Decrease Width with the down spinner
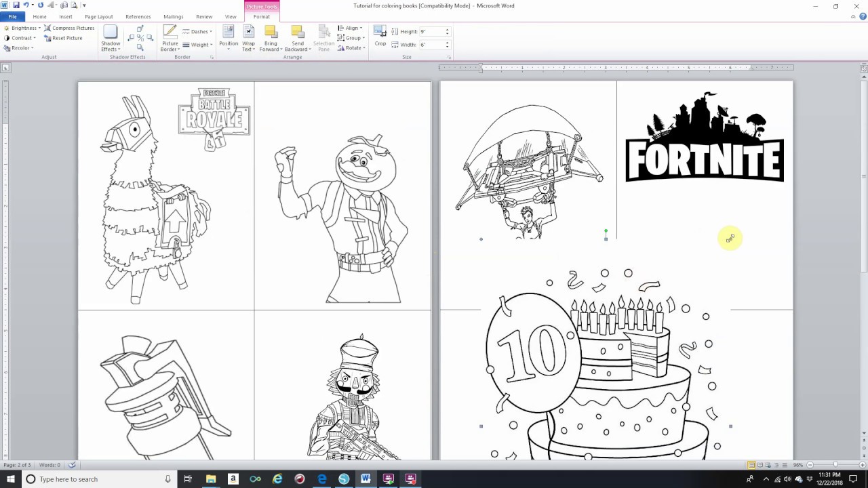Screen dimensions: 868x488 (x=447, y=47)
